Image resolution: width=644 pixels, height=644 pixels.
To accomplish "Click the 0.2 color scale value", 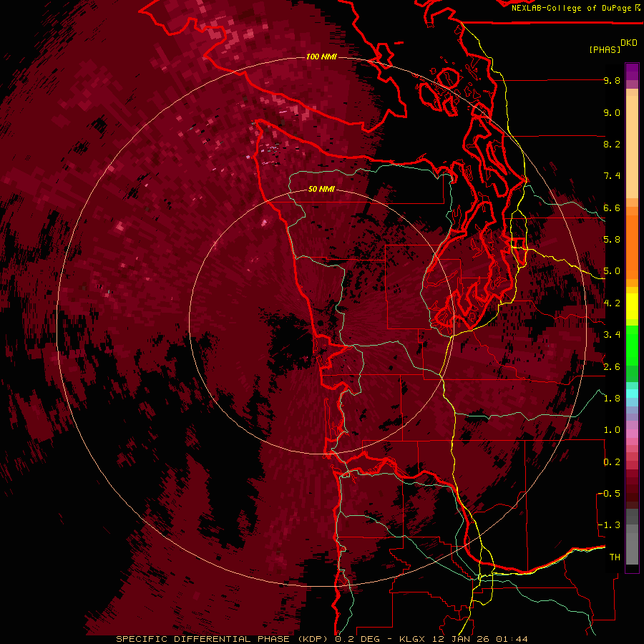I will pyautogui.click(x=612, y=462).
